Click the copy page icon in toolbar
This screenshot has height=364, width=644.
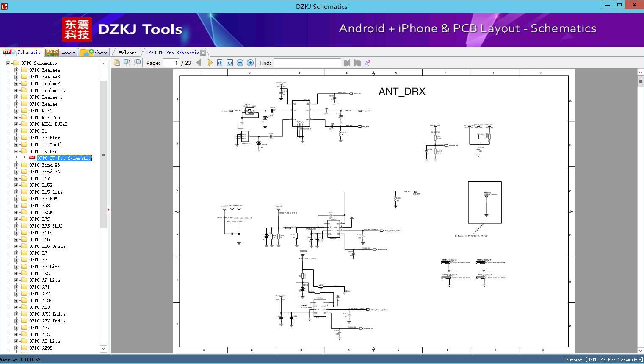click(117, 63)
